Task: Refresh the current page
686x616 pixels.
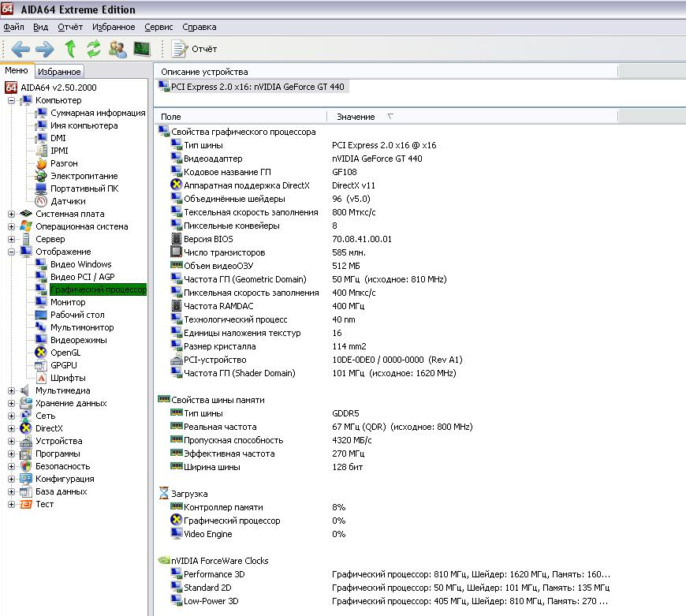Action: coord(93,49)
